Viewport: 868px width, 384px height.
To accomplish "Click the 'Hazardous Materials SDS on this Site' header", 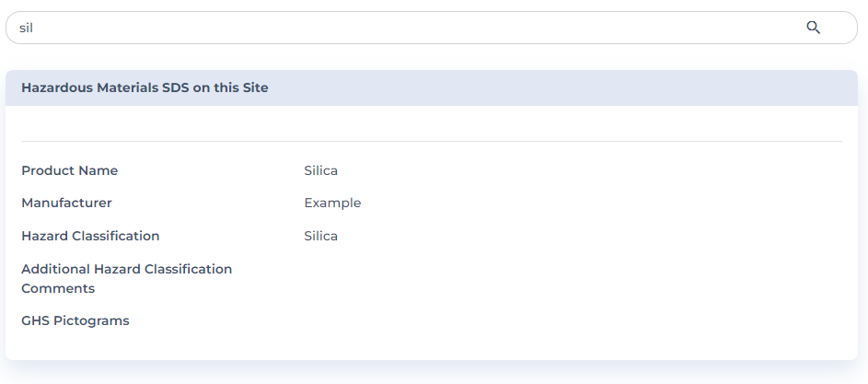I will coord(145,88).
